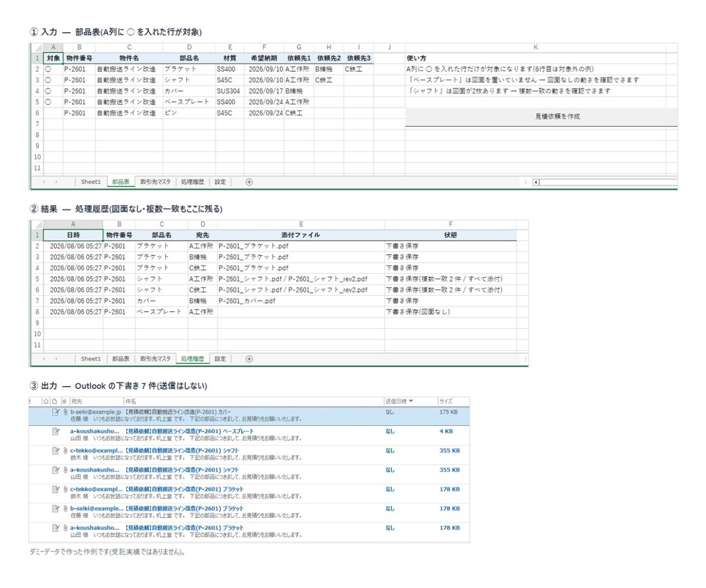
Task: Click the draft icon on the カバー mail row
Action: (56, 412)
